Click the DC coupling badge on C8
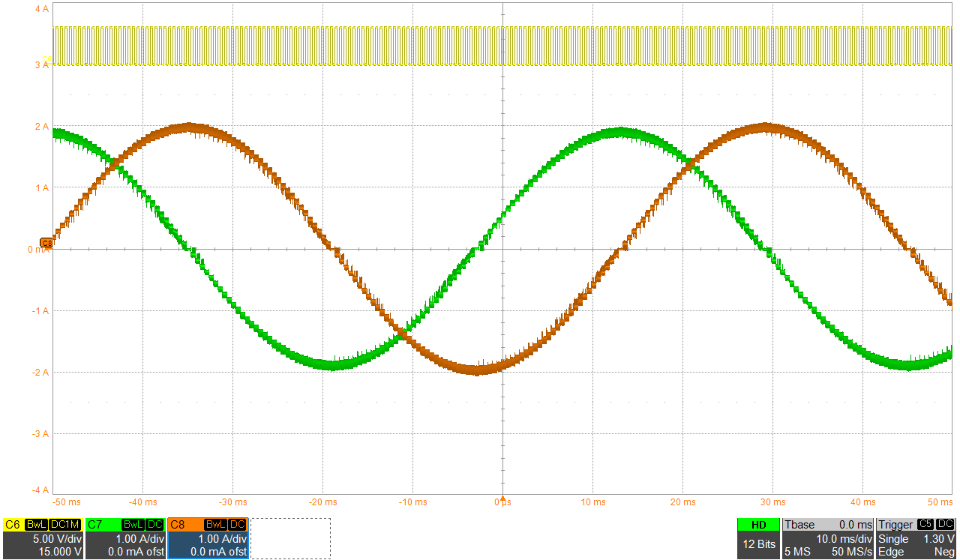The width and height of the screenshot is (960, 560). (237, 525)
